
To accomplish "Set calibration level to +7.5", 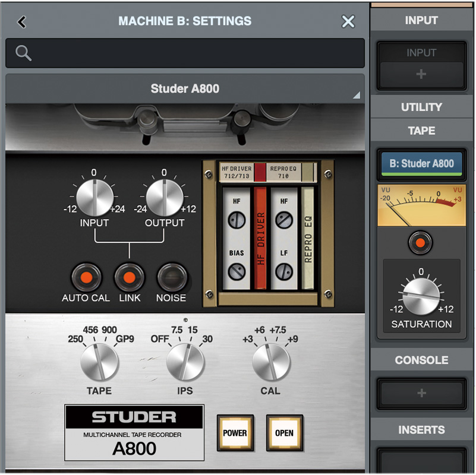I will pyautogui.click(x=278, y=330).
